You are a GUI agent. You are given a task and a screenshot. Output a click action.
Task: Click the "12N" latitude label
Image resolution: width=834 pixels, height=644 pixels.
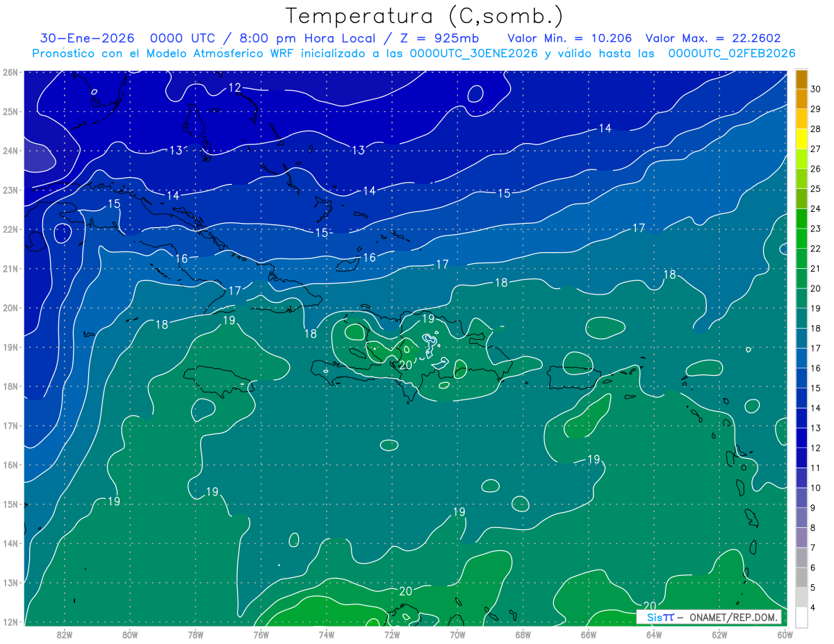click(10, 622)
